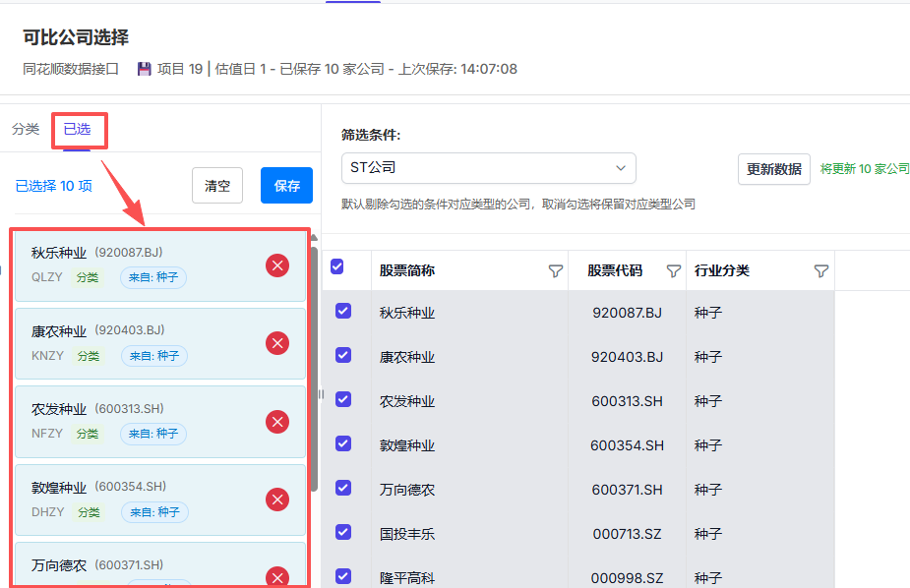Uncheck the 隆平高科 table row checkbox
Viewport: 910px width, 588px height.
pyautogui.click(x=343, y=576)
